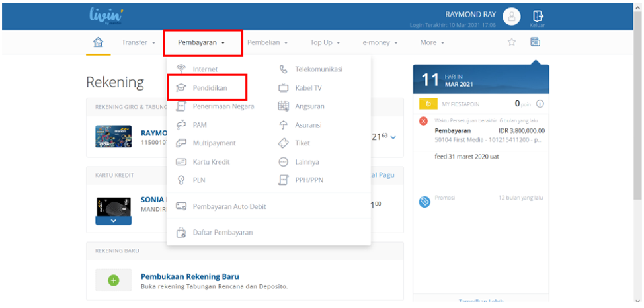
Task: Expand the credit card chevron under card image
Action: (113, 221)
